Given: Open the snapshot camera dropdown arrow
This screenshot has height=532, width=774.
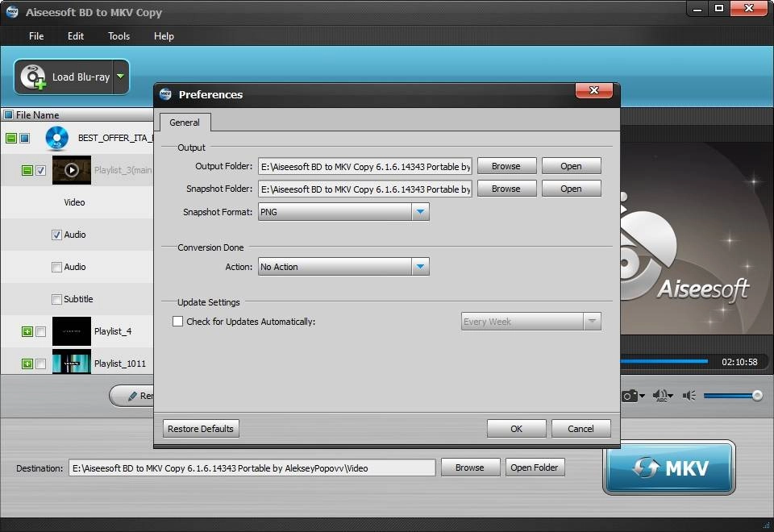Looking at the screenshot, I should coord(642,396).
